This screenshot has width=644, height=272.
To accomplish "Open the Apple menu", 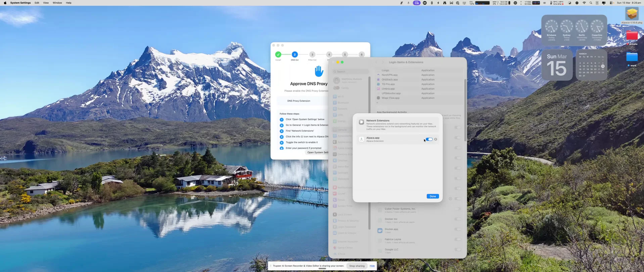I will 5,3.
